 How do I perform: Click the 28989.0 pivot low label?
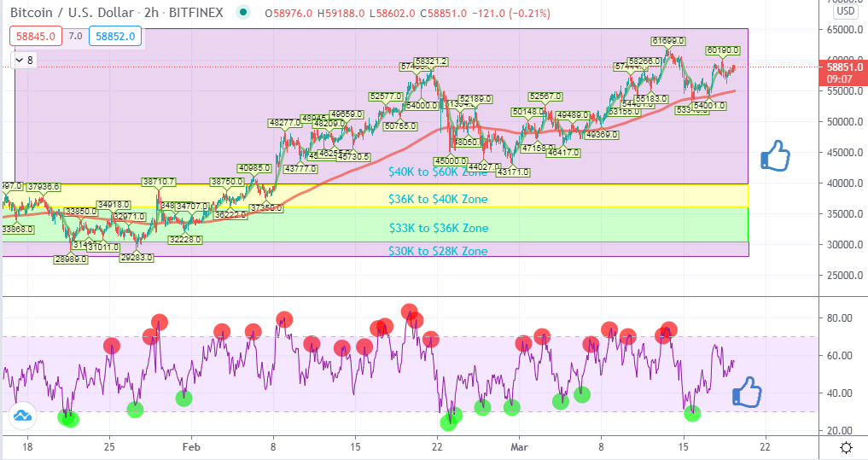point(71,259)
